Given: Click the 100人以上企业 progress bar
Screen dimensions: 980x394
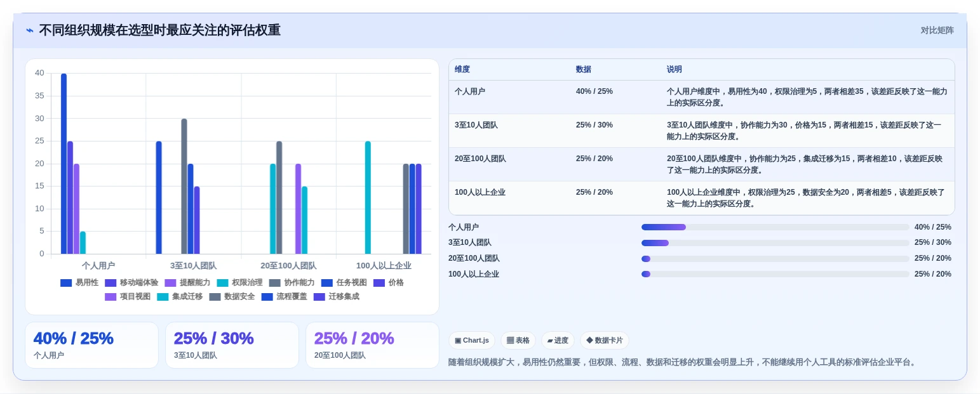Looking at the screenshot, I should click(x=775, y=274).
